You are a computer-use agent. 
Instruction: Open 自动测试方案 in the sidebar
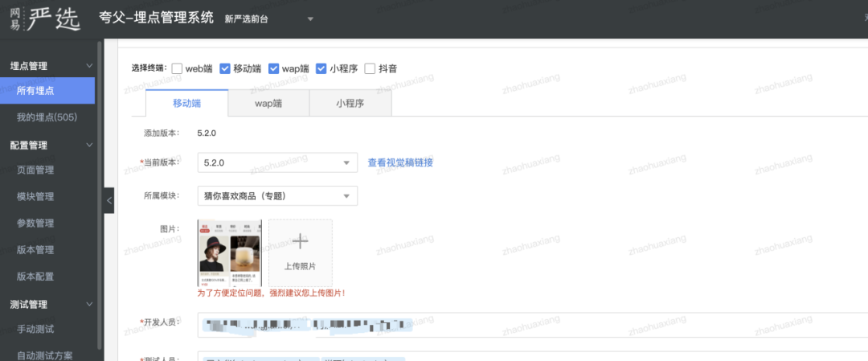click(x=45, y=355)
